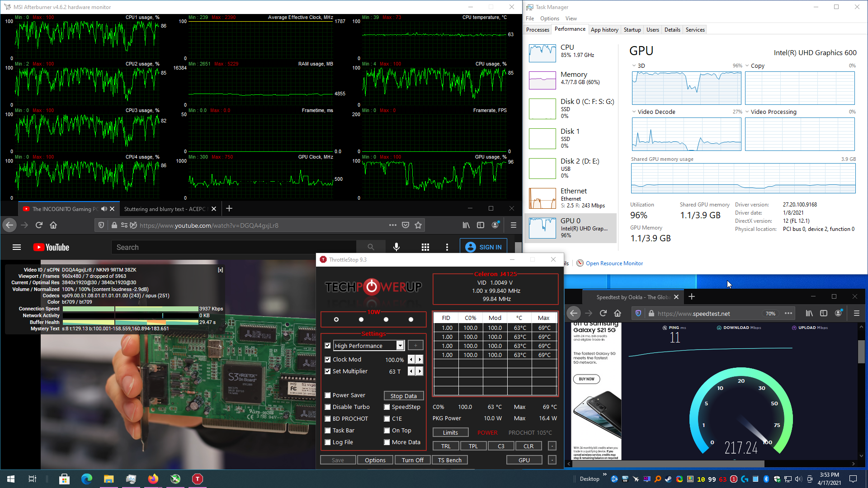Image resolution: width=868 pixels, height=488 pixels.
Task: Click the YouTube search input field
Action: click(x=234, y=247)
